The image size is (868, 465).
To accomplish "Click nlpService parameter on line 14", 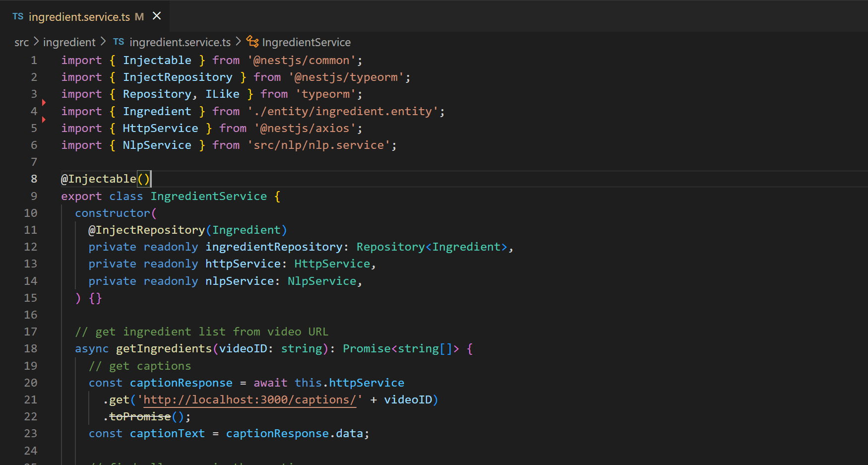I will point(240,281).
